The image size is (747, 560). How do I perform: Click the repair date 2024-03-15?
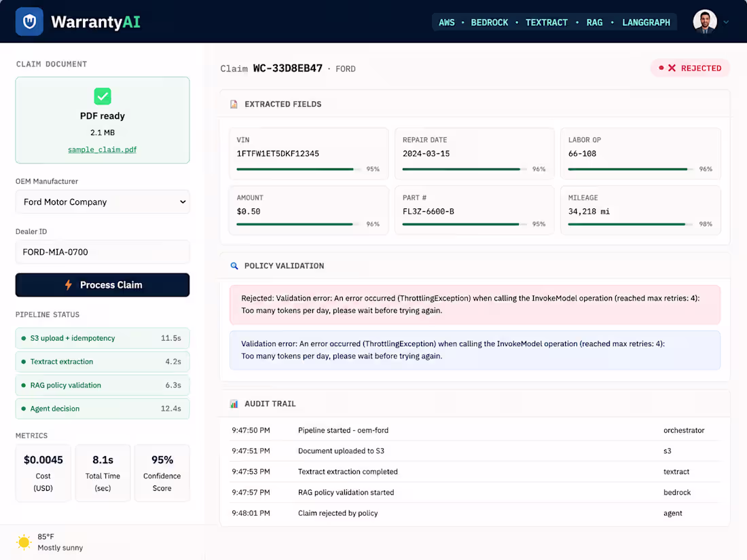(x=426, y=154)
